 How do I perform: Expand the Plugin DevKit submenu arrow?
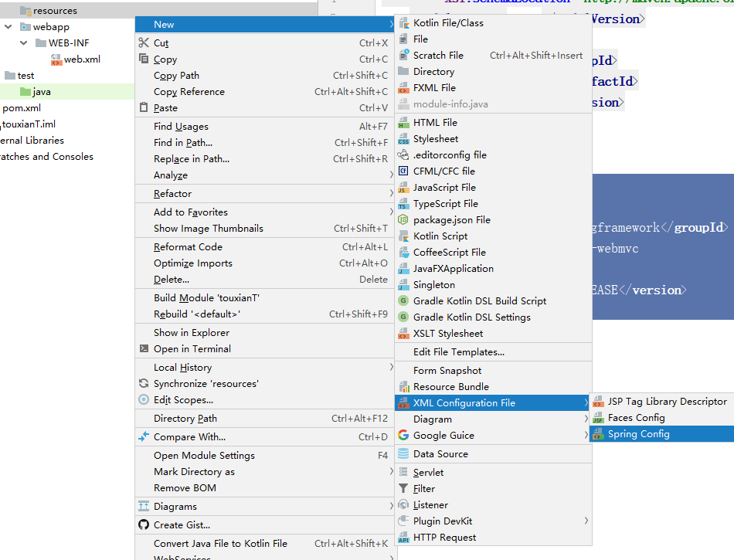click(x=586, y=521)
